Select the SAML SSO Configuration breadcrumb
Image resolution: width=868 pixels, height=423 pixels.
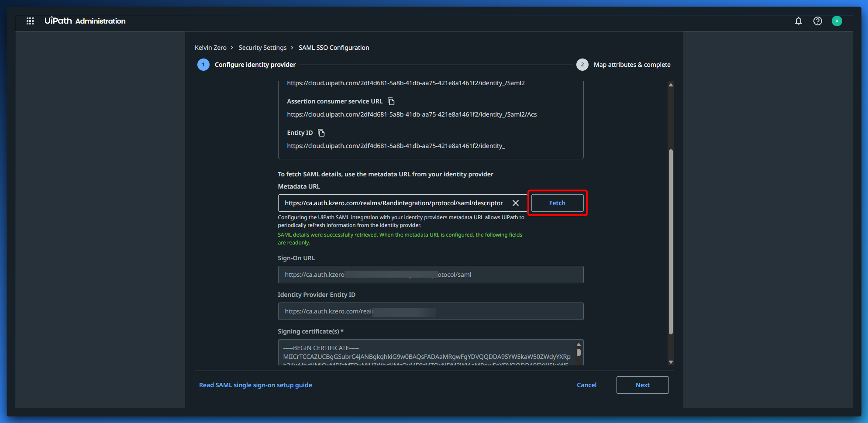pos(334,48)
